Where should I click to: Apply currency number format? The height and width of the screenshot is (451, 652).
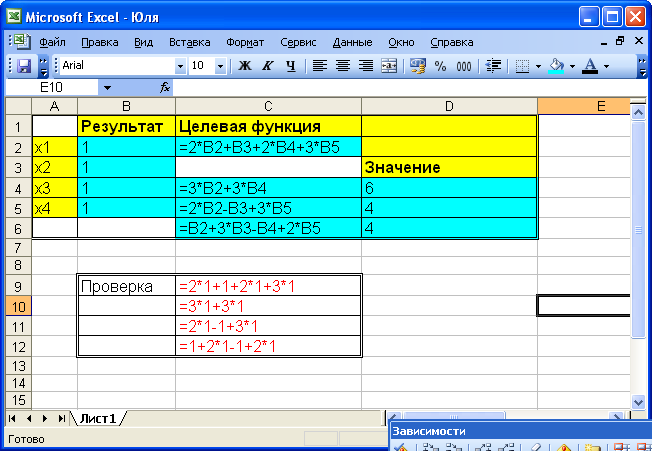(417, 66)
